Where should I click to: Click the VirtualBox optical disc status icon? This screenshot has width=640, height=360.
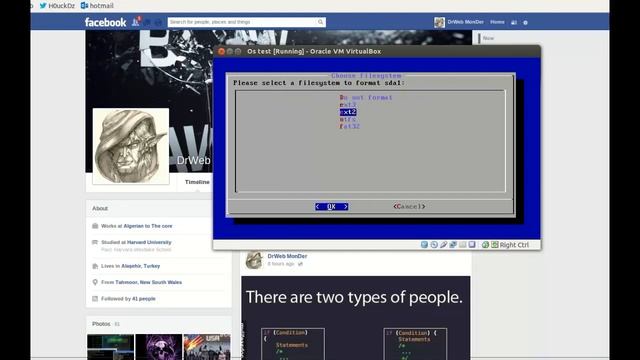pos(434,244)
